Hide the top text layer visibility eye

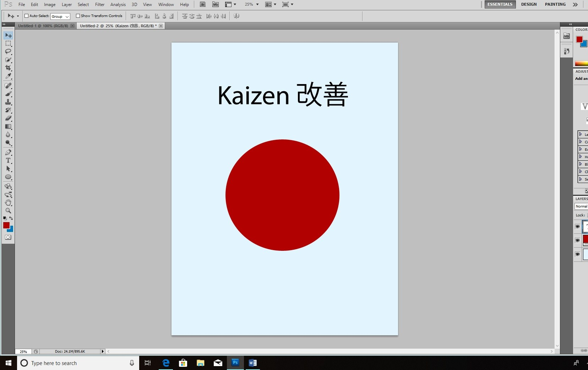577,226
